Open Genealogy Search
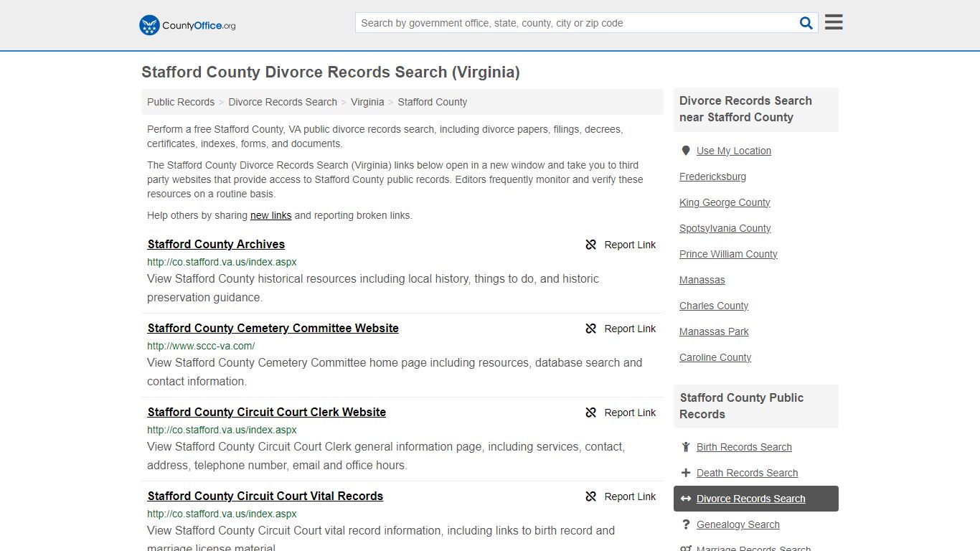This screenshot has height=551, width=980. [x=738, y=524]
